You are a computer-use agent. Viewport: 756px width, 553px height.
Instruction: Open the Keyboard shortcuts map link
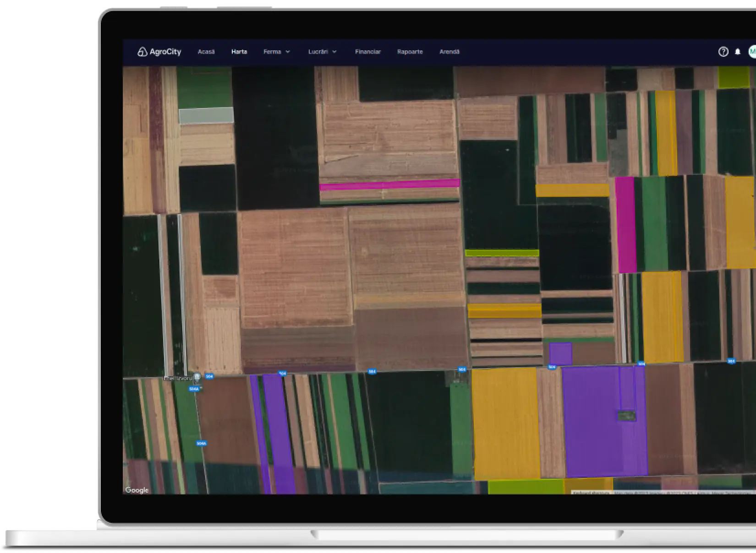[x=591, y=493]
